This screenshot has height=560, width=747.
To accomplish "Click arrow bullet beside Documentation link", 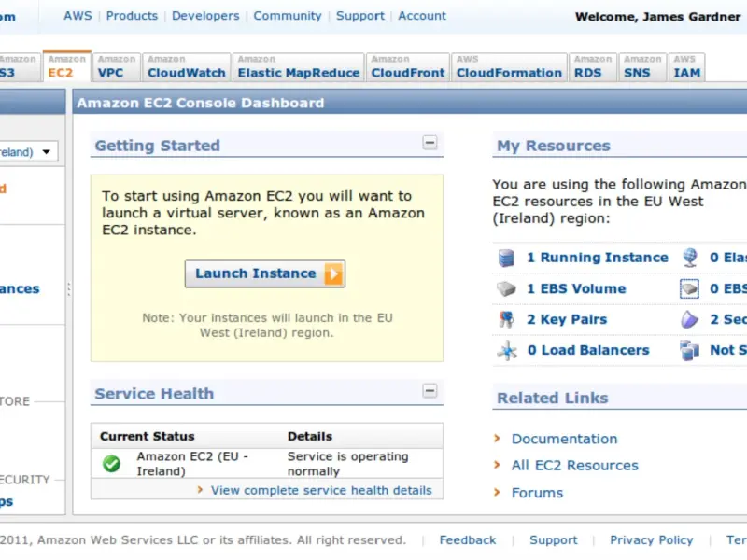I will click(x=498, y=438).
